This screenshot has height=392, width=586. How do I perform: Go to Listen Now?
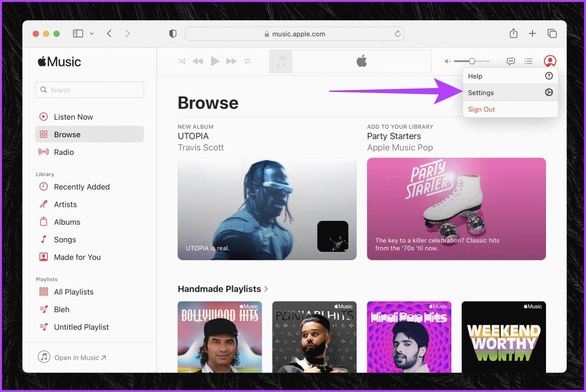point(90,117)
